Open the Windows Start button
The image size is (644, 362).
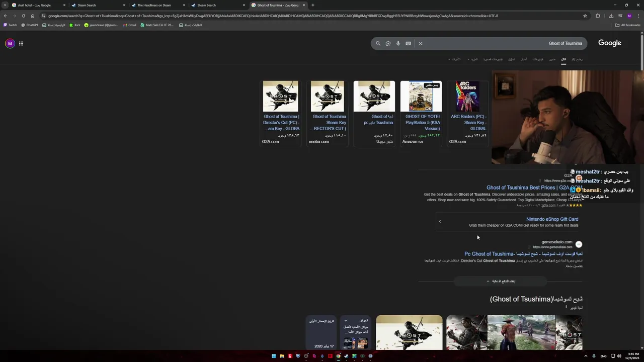pos(274,356)
